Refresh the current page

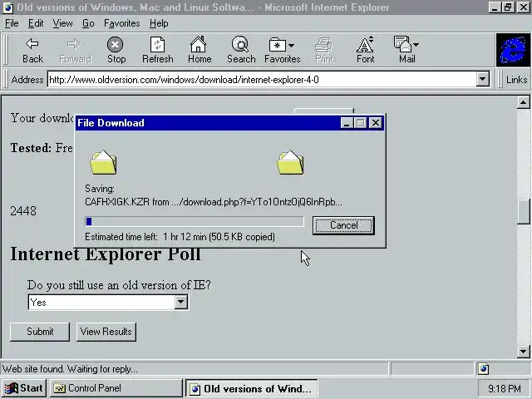[157, 50]
